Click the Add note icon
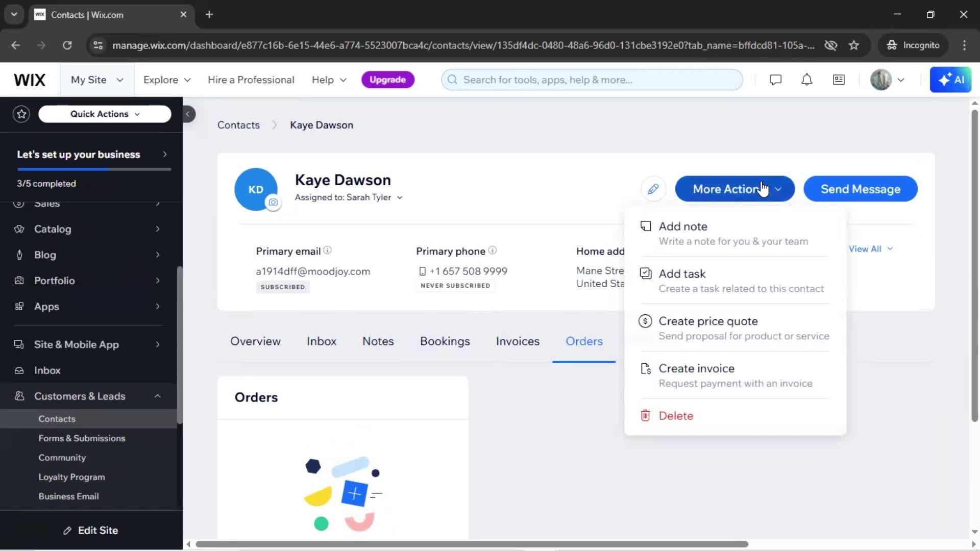This screenshot has height=551, width=980. 646,226
